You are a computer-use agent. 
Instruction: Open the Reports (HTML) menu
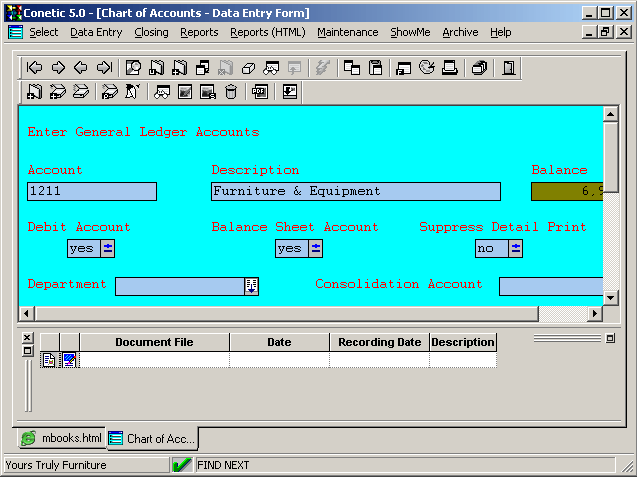tap(267, 32)
